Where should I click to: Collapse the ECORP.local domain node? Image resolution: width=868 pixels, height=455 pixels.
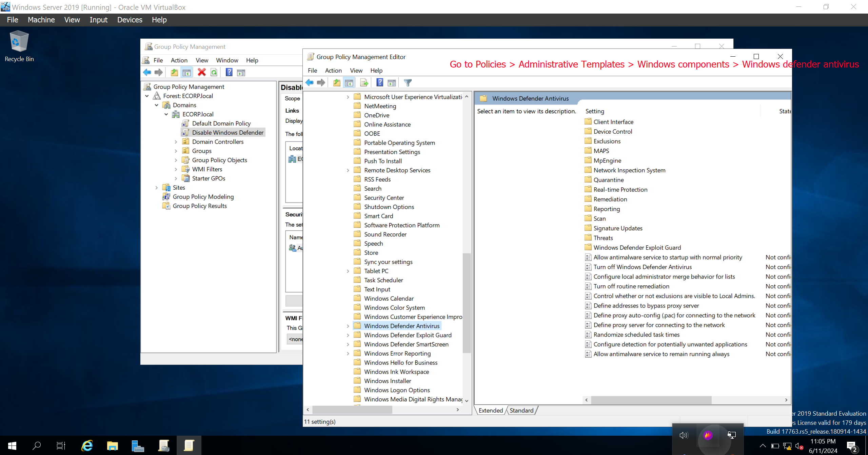coord(166,114)
